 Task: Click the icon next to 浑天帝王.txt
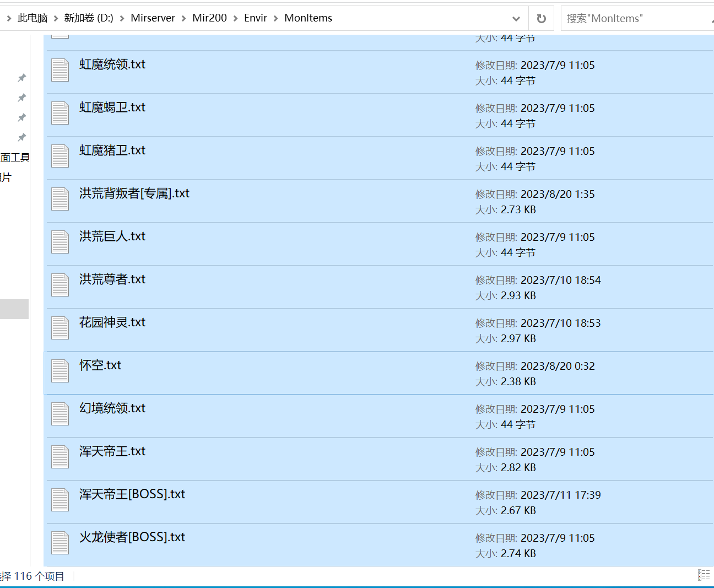[x=60, y=457]
